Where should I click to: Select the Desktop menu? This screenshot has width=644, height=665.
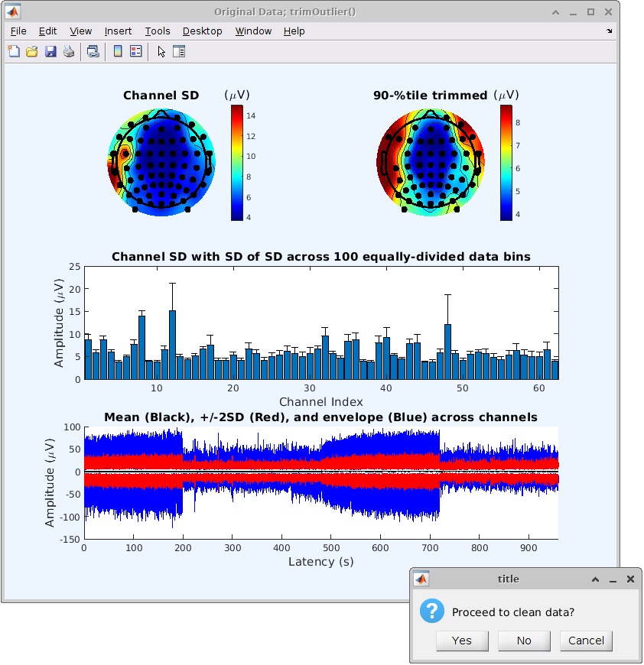(x=202, y=31)
